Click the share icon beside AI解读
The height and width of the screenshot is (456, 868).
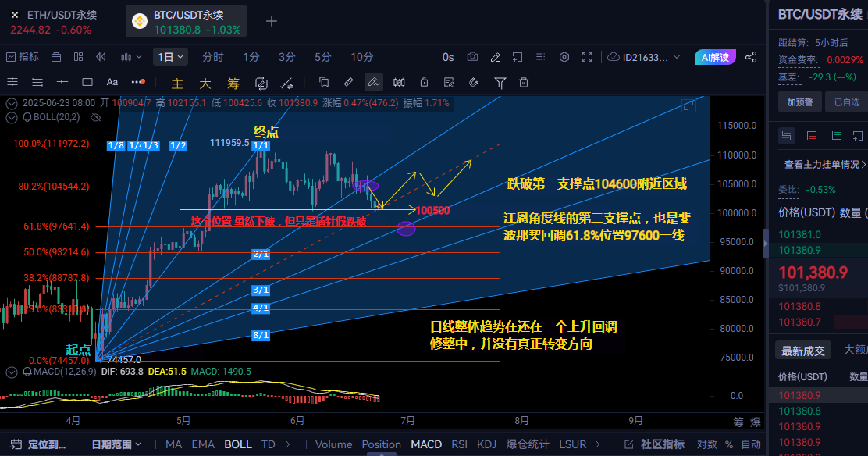(751, 57)
